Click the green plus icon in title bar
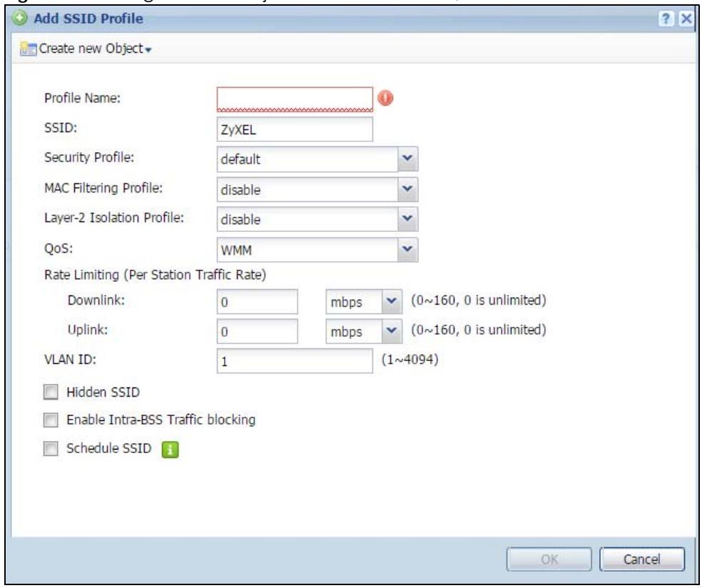 (x=19, y=19)
